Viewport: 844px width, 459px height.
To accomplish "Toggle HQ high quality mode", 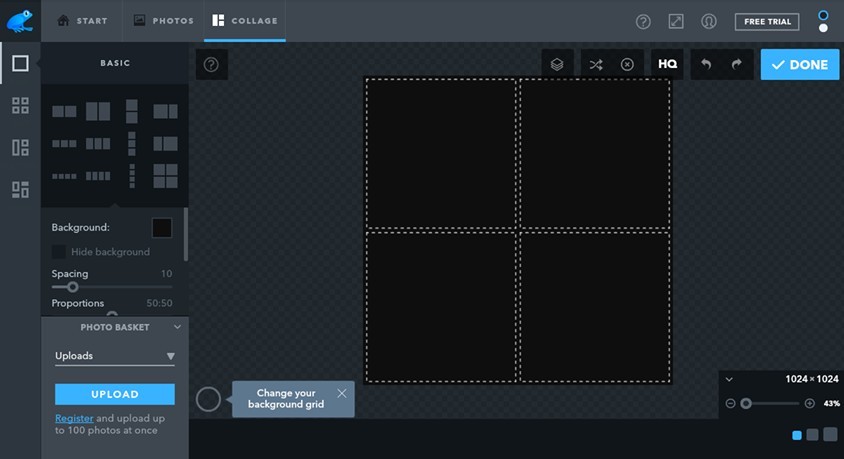I will tap(667, 65).
